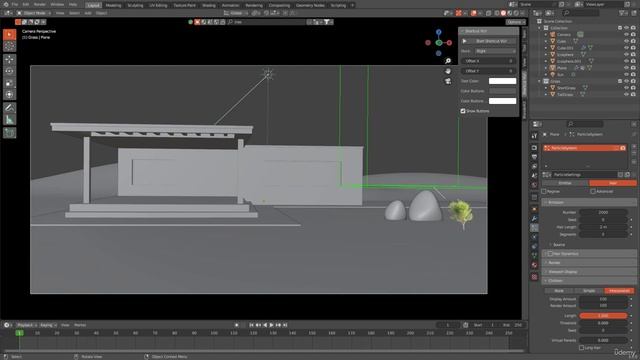The image size is (640, 360).
Task: Expand the Viewport Display panel
Action: [589, 271]
